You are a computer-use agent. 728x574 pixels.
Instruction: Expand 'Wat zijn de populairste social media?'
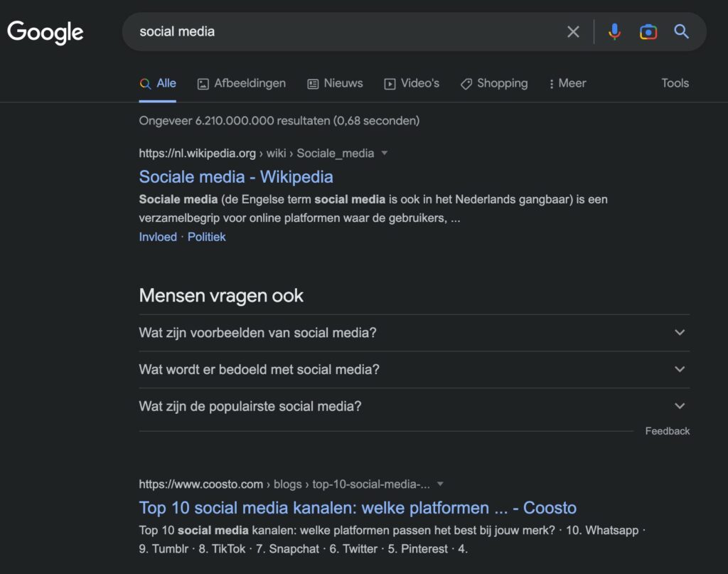414,406
